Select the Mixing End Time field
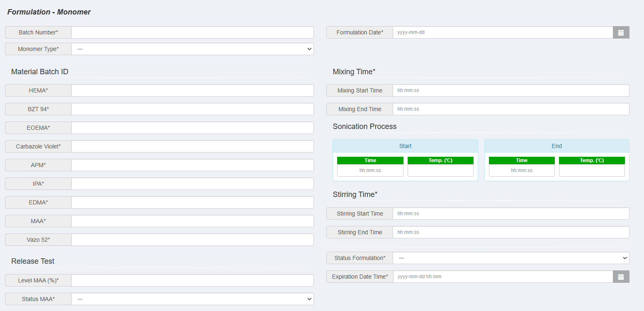Viewport: 644px width, 311px height. click(510, 109)
